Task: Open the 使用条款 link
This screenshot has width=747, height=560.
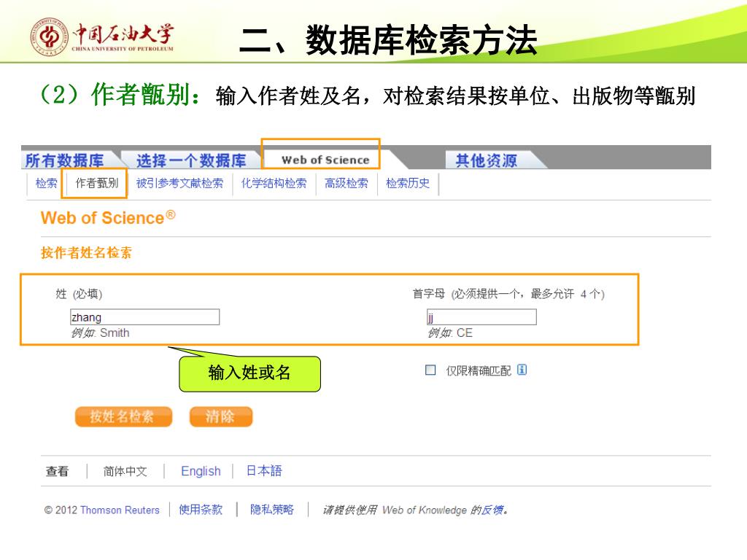Action: [201, 510]
